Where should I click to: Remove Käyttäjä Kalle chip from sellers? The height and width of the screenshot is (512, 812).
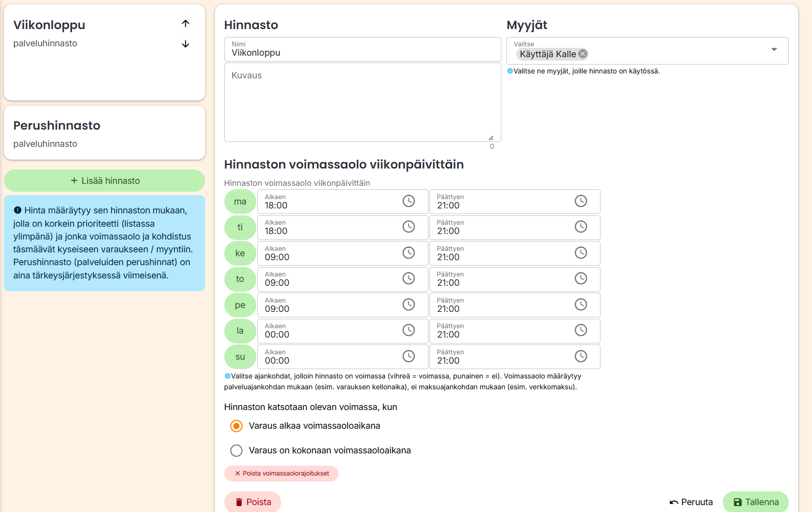point(583,54)
